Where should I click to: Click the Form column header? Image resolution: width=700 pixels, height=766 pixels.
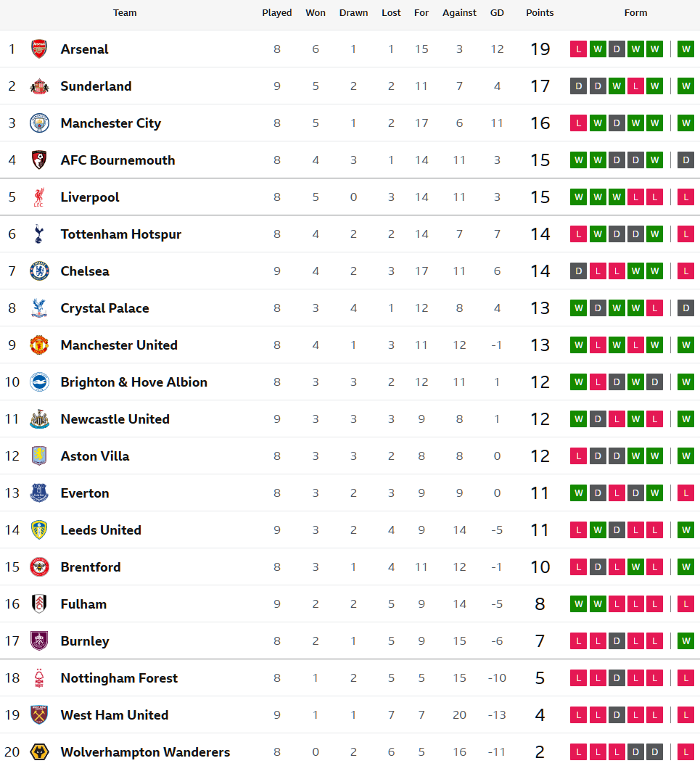click(x=635, y=13)
